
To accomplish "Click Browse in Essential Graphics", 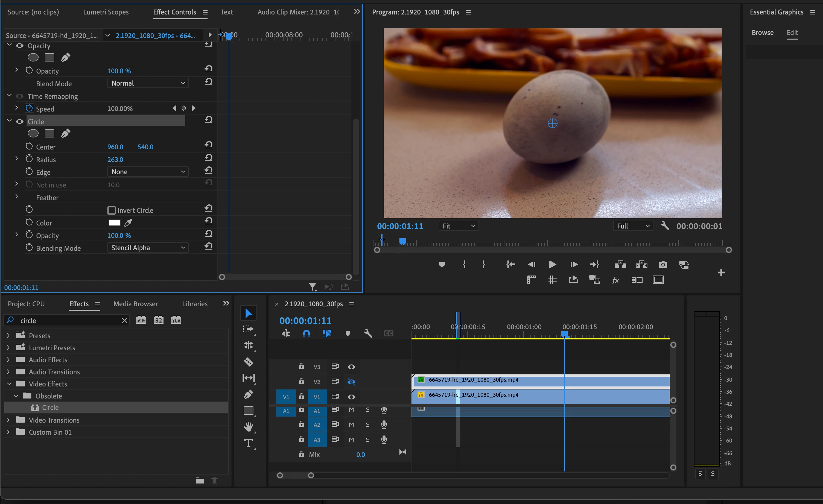I will tap(762, 33).
